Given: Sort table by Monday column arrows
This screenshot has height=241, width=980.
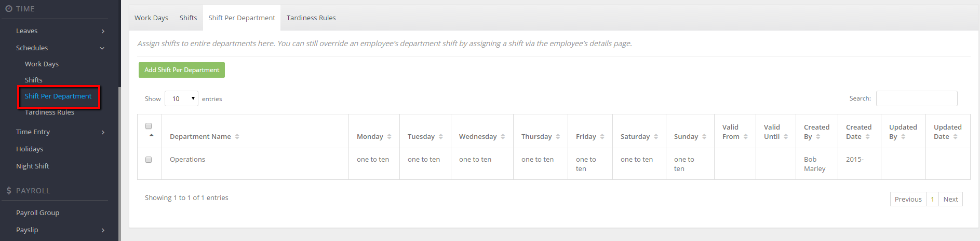Looking at the screenshot, I should click(x=389, y=137).
